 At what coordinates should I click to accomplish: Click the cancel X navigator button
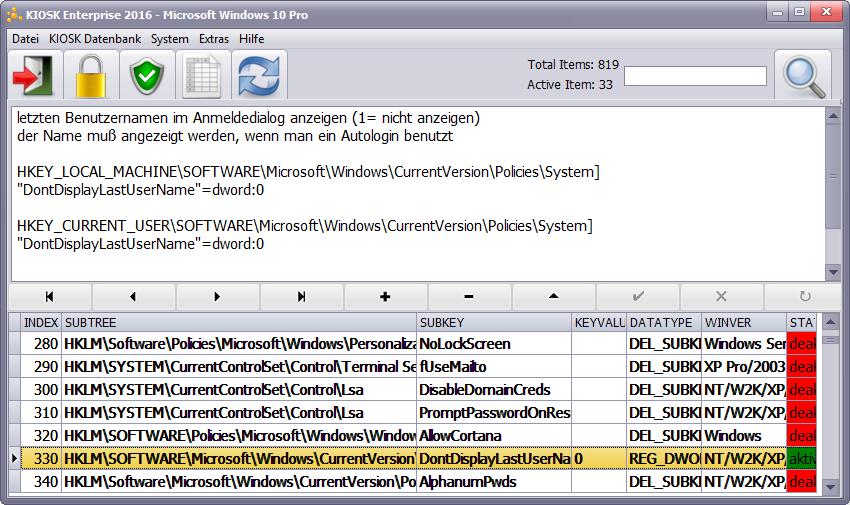click(x=721, y=296)
